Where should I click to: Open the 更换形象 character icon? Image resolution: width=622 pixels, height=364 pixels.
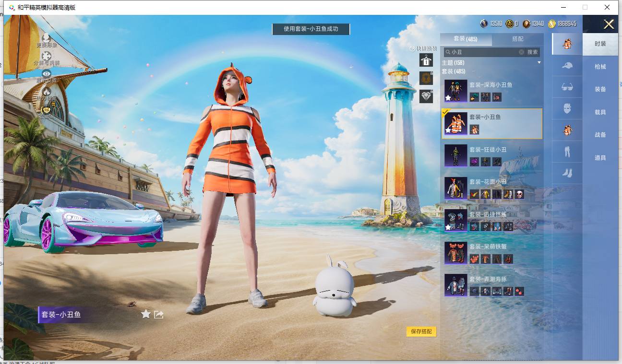click(47, 37)
